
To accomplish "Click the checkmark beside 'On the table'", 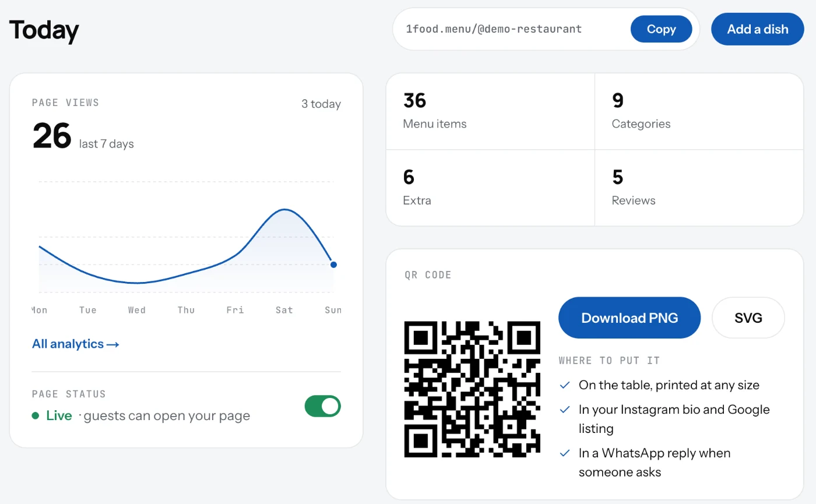I will 564,385.
